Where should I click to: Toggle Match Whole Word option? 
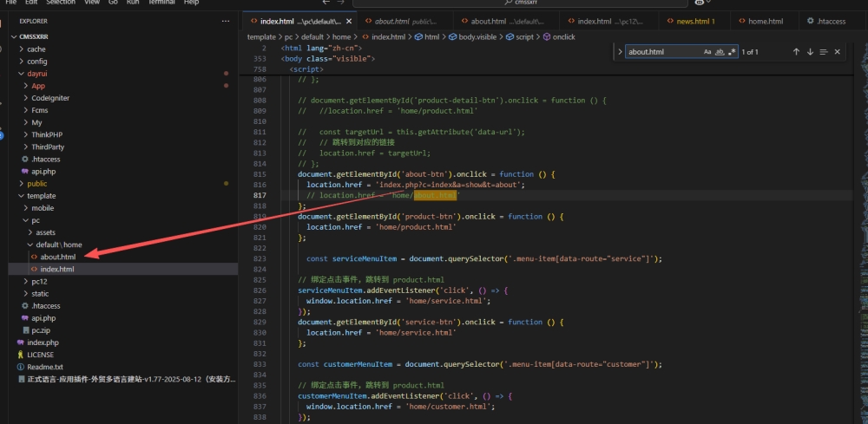coord(720,52)
